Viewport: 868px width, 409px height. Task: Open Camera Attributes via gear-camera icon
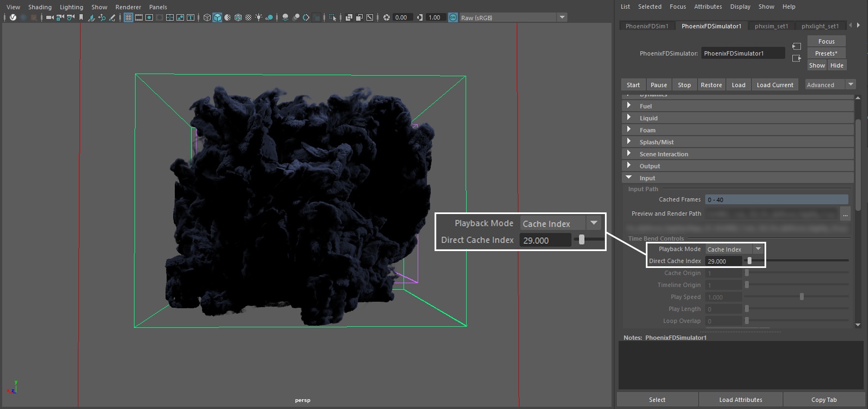click(x=70, y=17)
